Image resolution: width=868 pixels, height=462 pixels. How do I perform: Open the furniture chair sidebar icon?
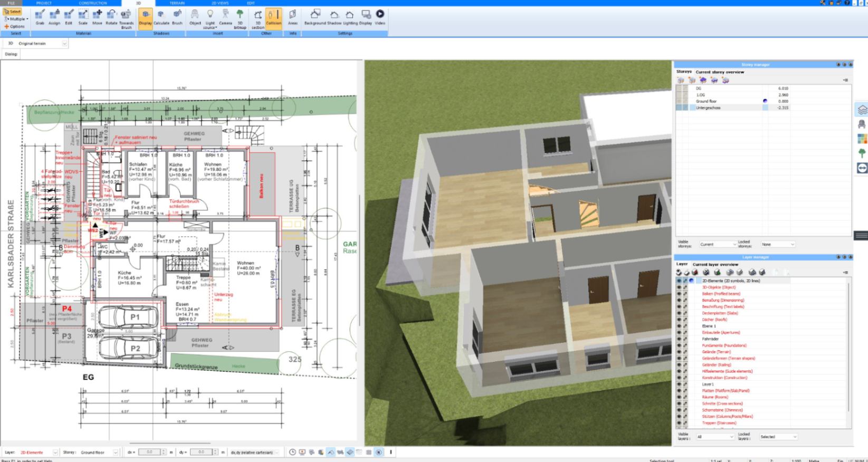click(x=862, y=124)
